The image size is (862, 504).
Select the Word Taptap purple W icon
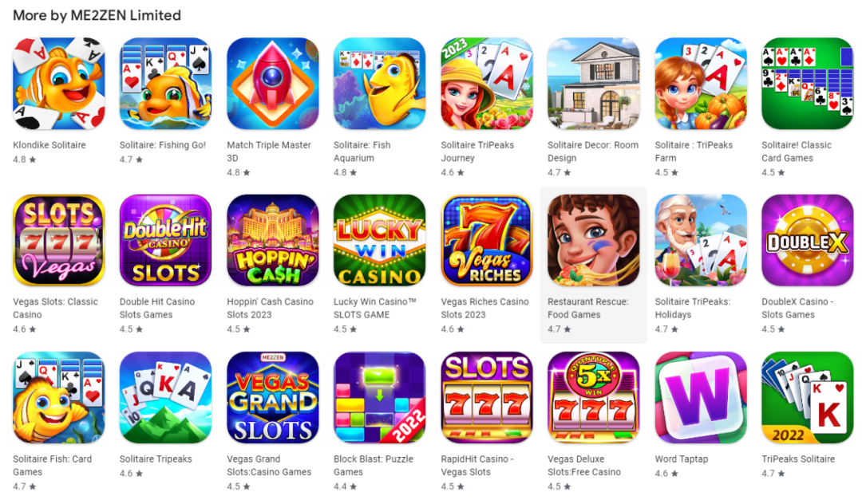pyautogui.click(x=701, y=397)
